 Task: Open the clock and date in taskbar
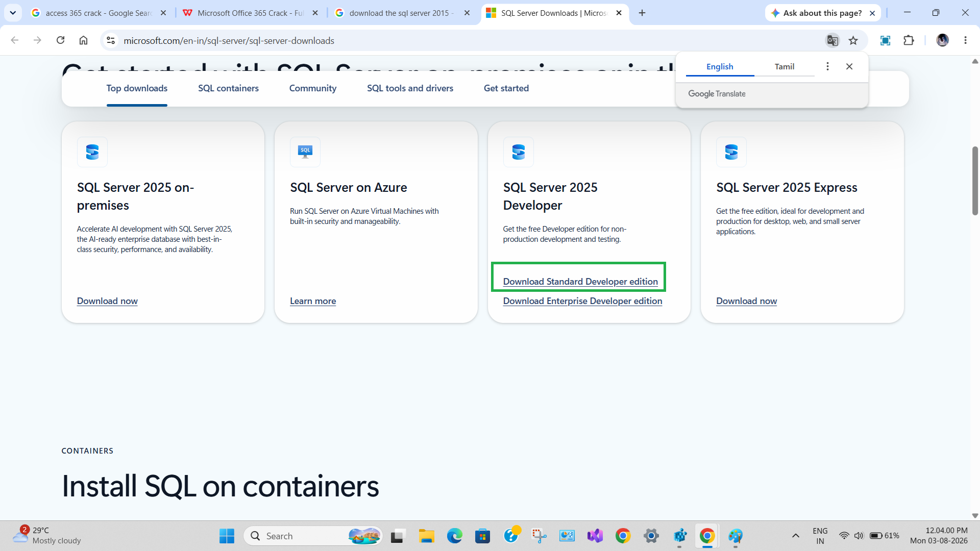pyautogui.click(x=939, y=536)
